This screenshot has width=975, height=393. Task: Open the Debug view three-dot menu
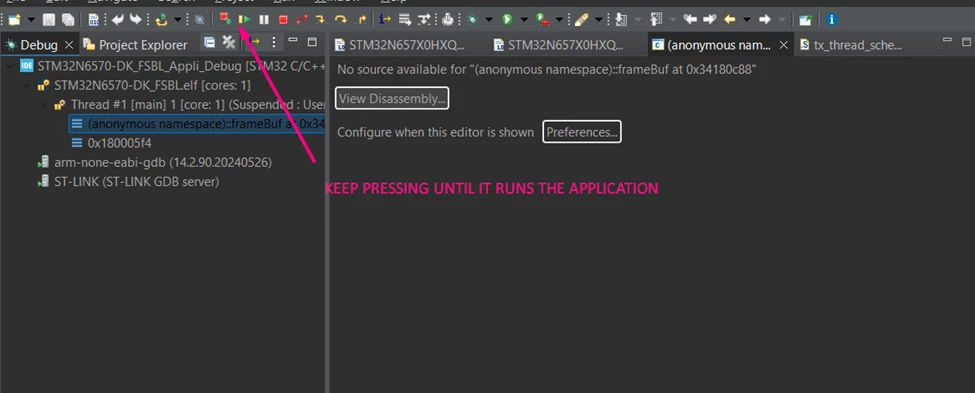pos(274,42)
